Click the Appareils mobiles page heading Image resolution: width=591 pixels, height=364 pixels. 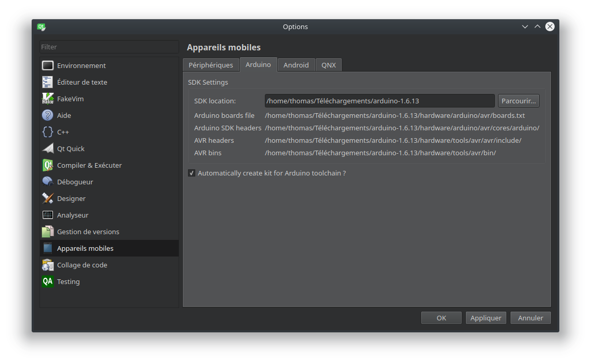tap(223, 47)
